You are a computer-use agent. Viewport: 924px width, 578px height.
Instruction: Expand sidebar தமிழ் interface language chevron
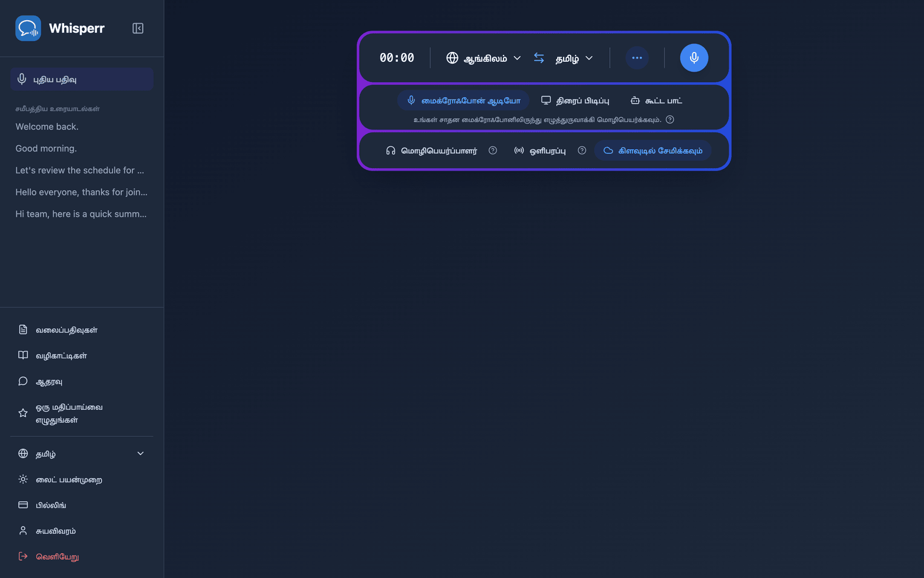pyautogui.click(x=140, y=454)
